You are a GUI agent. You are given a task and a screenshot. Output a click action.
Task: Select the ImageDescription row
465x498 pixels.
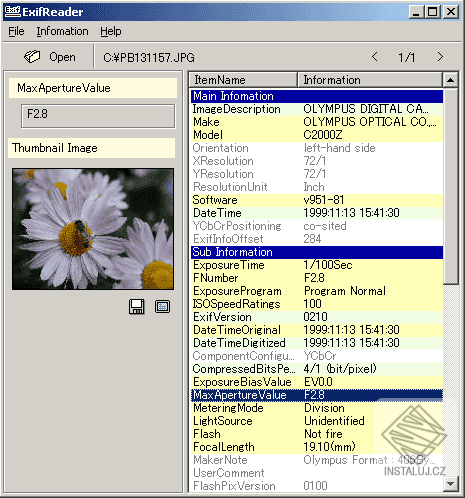[x=317, y=109]
